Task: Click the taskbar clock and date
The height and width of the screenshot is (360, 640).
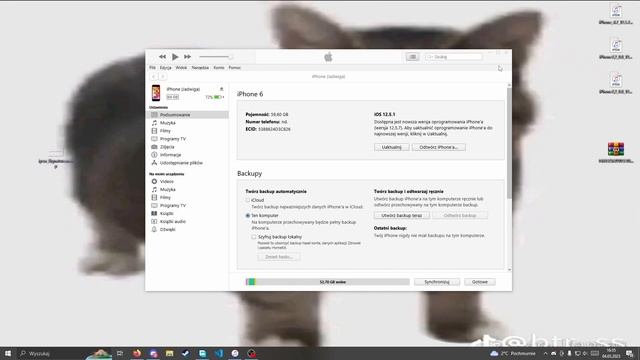Action: (x=611, y=353)
